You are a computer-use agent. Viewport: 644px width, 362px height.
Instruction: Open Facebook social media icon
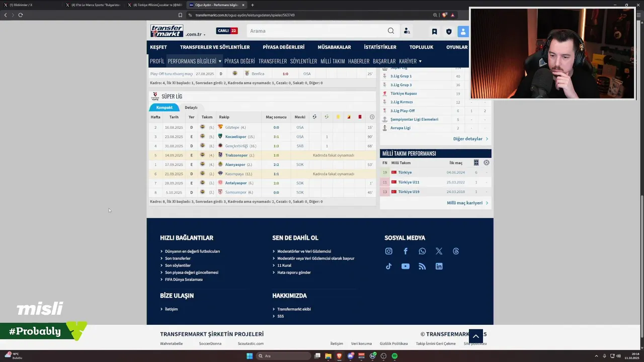[406, 251]
